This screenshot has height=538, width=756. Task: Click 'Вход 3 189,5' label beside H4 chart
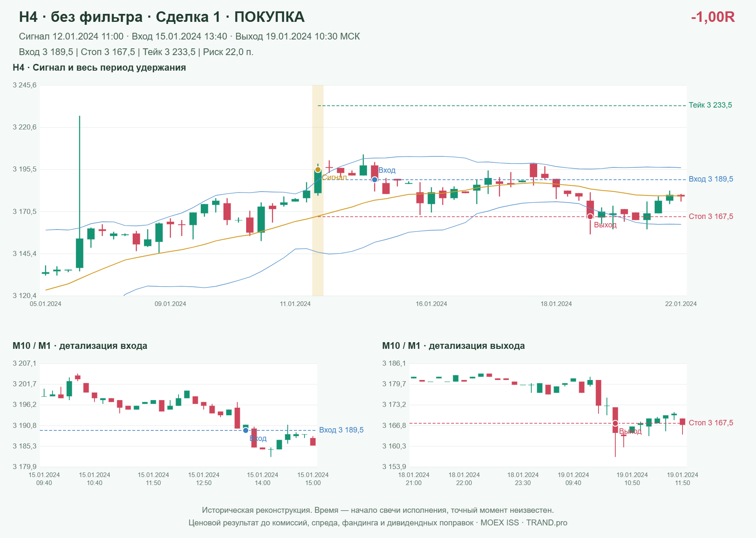711,179
